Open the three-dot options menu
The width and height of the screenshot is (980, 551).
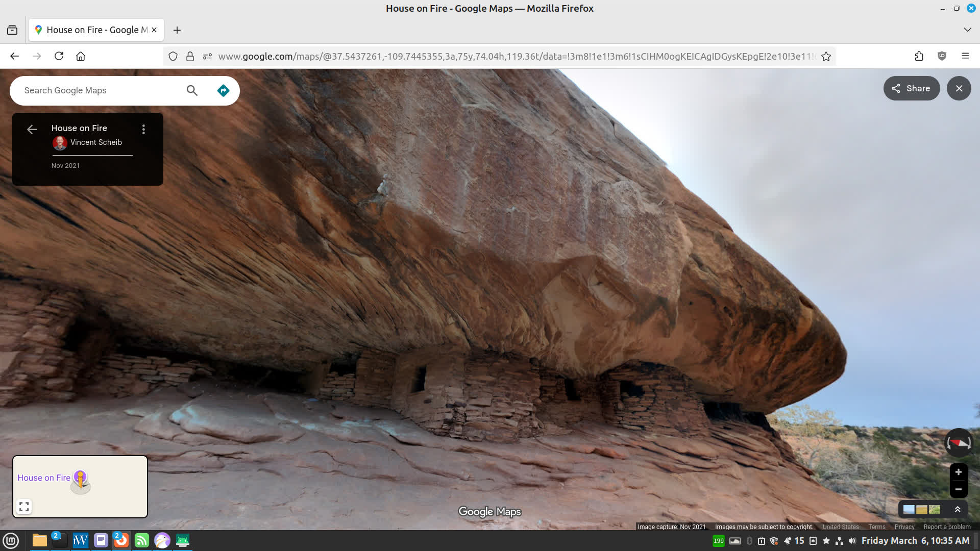coord(143,130)
